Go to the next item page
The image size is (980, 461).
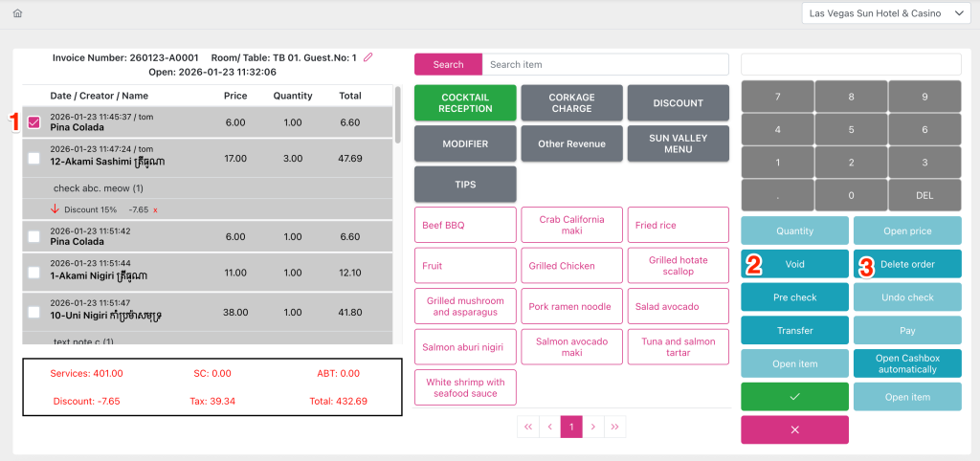point(592,427)
